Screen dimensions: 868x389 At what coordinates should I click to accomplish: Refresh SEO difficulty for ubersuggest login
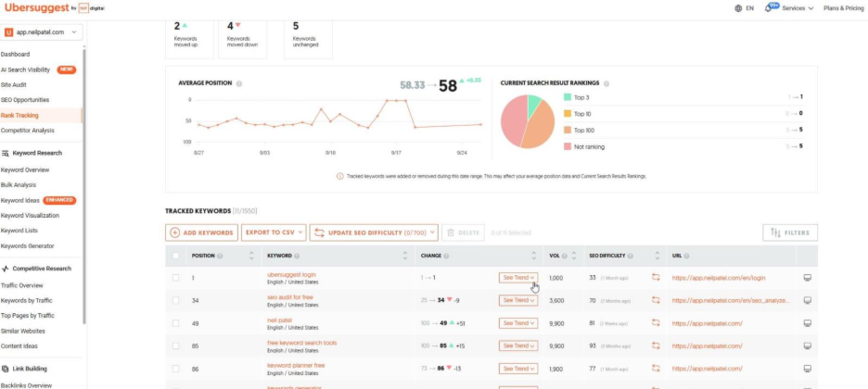pos(656,277)
